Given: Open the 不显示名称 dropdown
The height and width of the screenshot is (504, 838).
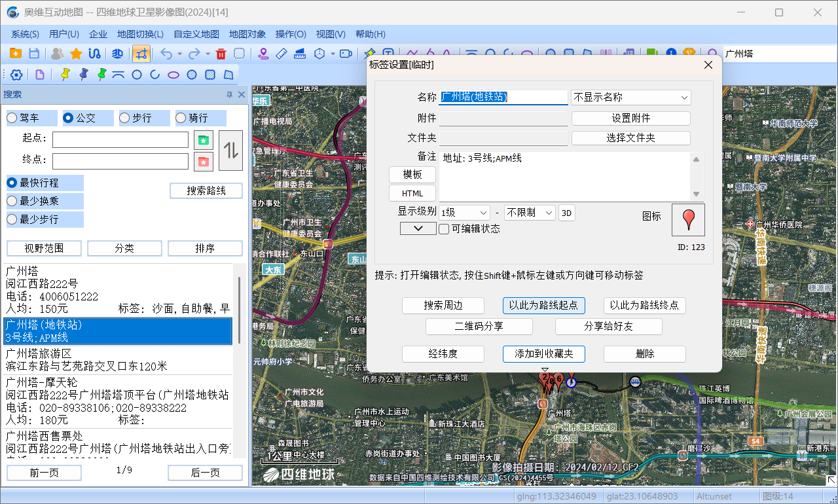Looking at the screenshot, I should 631,98.
